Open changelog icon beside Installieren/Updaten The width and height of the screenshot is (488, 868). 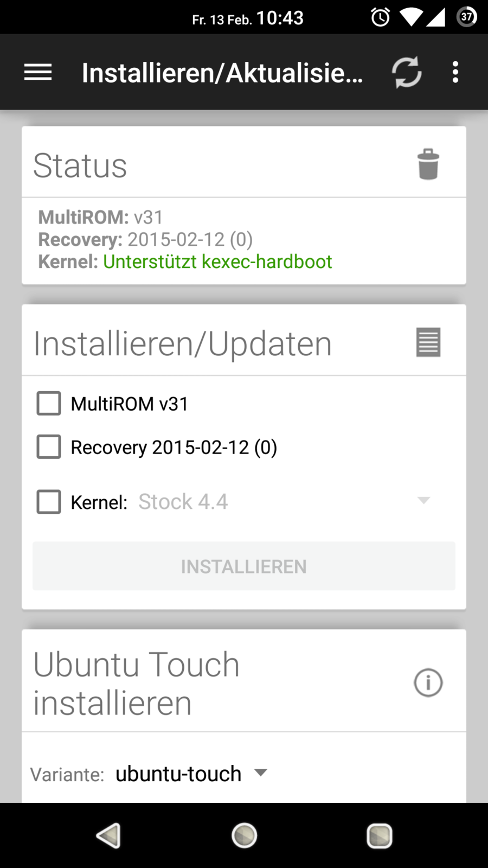[x=428, y=342]
